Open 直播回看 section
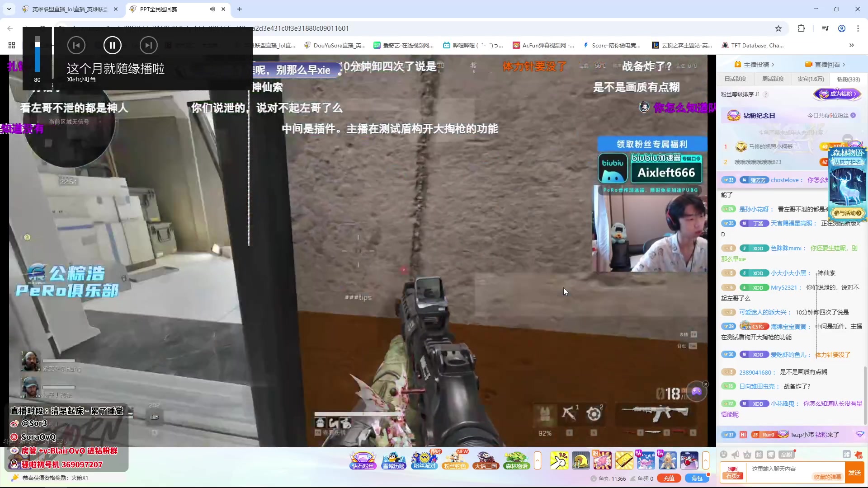 pos(825,65)
